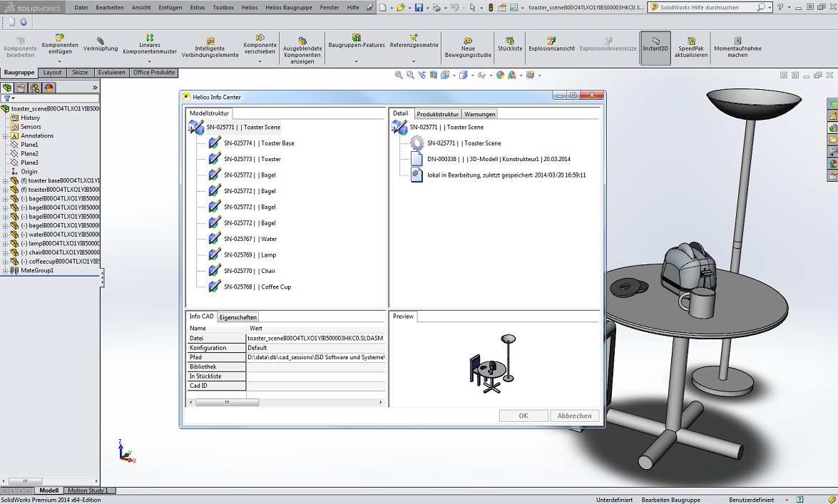Switch to Motion Study 1 tab
The width and height of the screenshot is (838, 504).
coord(88,490)
